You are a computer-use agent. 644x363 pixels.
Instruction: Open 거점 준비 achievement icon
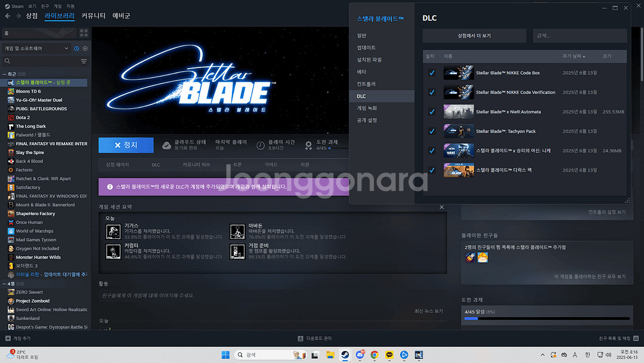237,251
